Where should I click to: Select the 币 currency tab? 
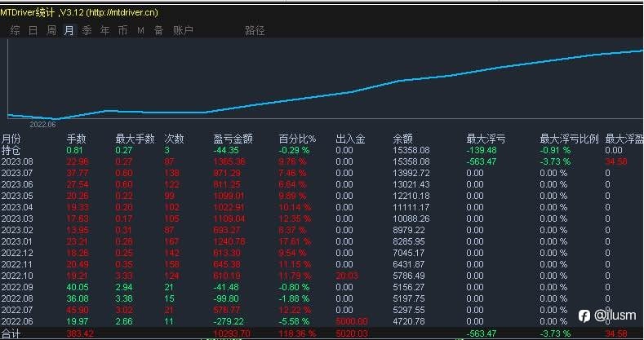pyautogui.click(x=122, y=30)
